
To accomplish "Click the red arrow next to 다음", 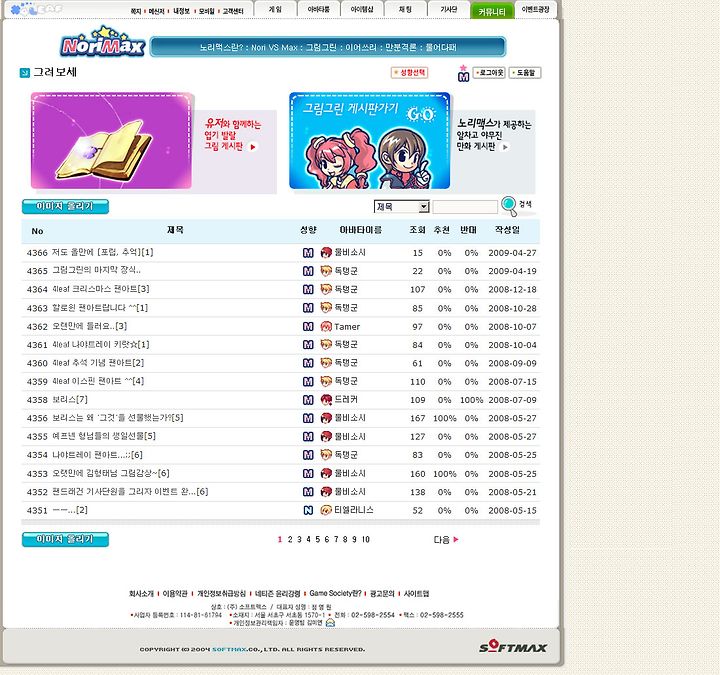I will (456, 540).
